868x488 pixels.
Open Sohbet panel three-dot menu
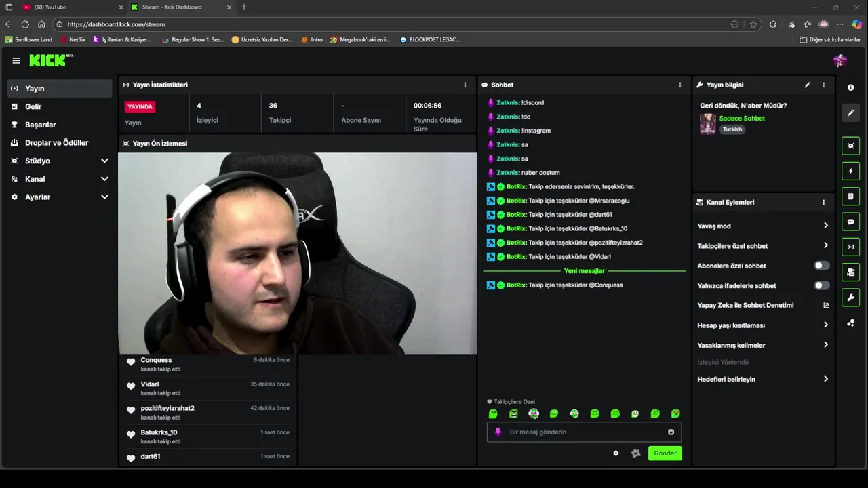pyautogui.click(x=680, y=85)
